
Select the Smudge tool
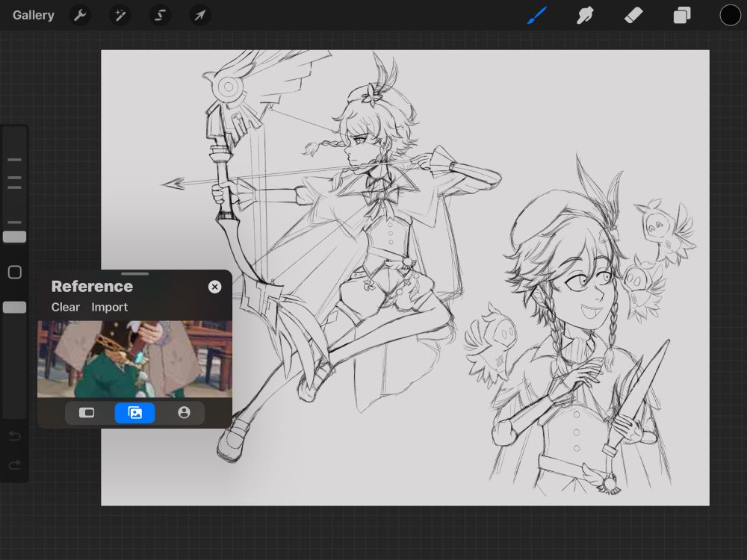[x=585, y=15]
